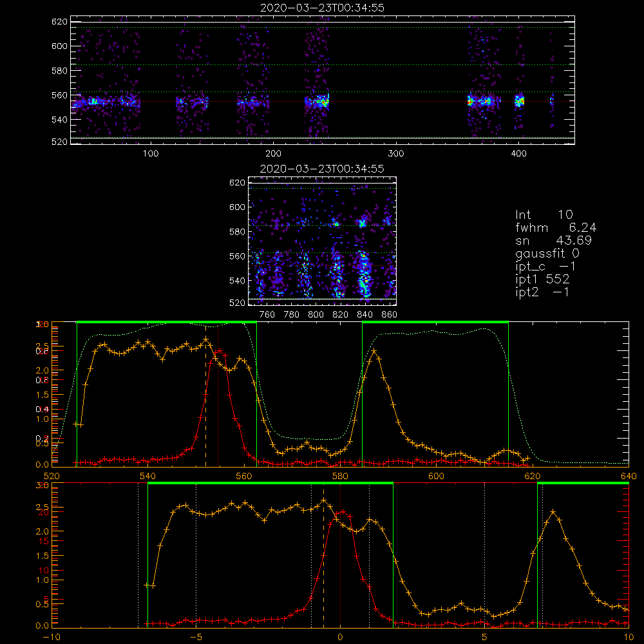Click the orange peak near 587 in the profile plot

coord(374,351)
